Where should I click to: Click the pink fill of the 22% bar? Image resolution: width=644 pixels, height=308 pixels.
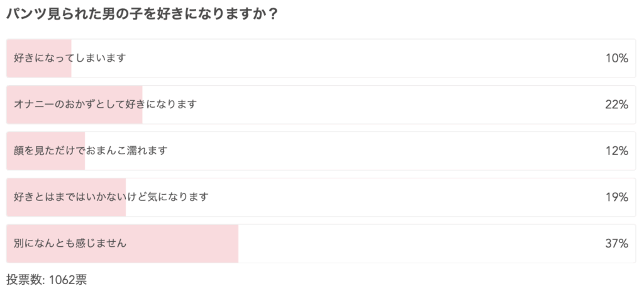tap(74, 105)
